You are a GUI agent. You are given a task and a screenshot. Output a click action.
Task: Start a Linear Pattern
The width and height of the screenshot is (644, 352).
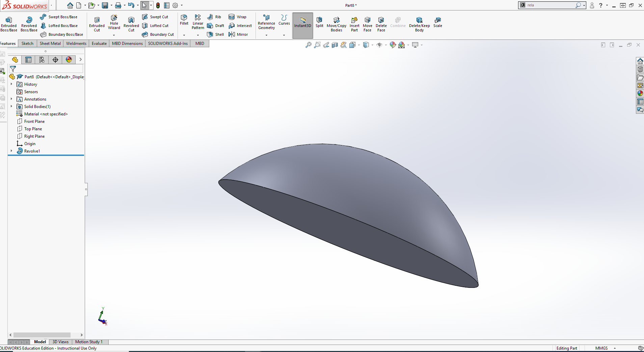pyautogui.click(x=198, y=22)
